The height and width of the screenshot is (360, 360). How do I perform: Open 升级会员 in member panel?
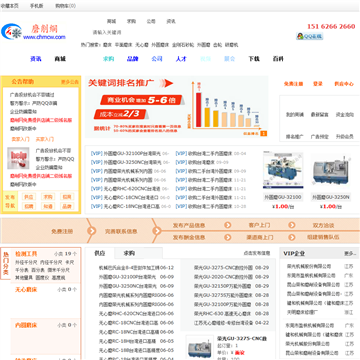tap(345, 137)
